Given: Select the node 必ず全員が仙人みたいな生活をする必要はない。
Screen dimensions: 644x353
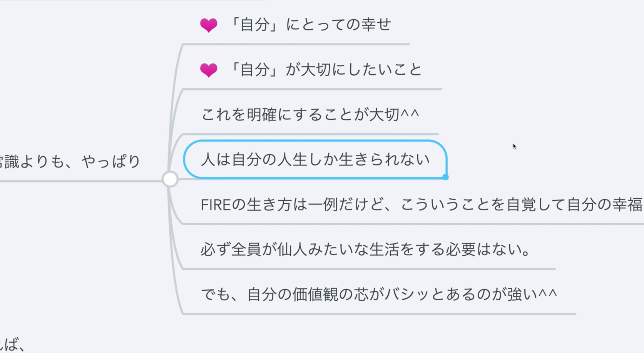Looking at the screenshot, I should click(365, 249).
